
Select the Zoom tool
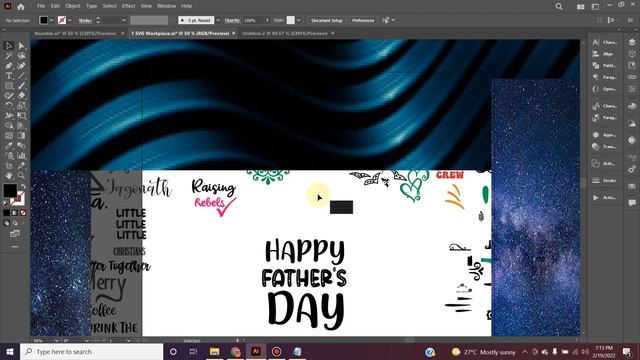tap(21, 176)
